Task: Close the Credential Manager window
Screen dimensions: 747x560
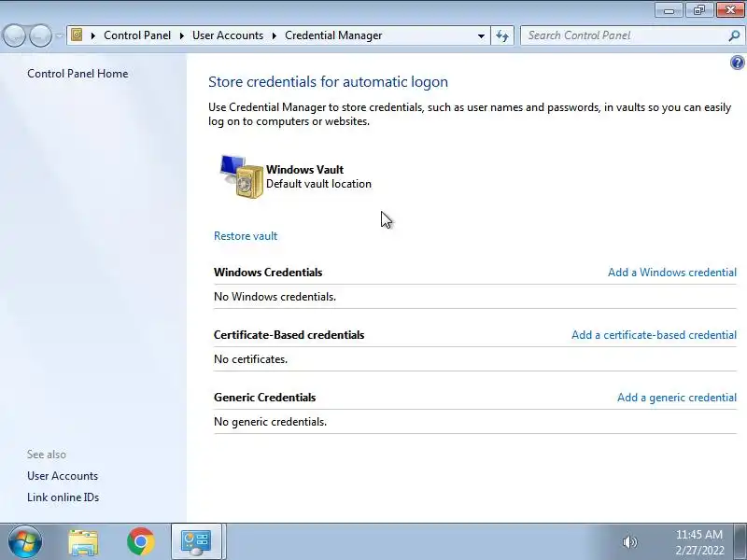Action: coord(730,10)
